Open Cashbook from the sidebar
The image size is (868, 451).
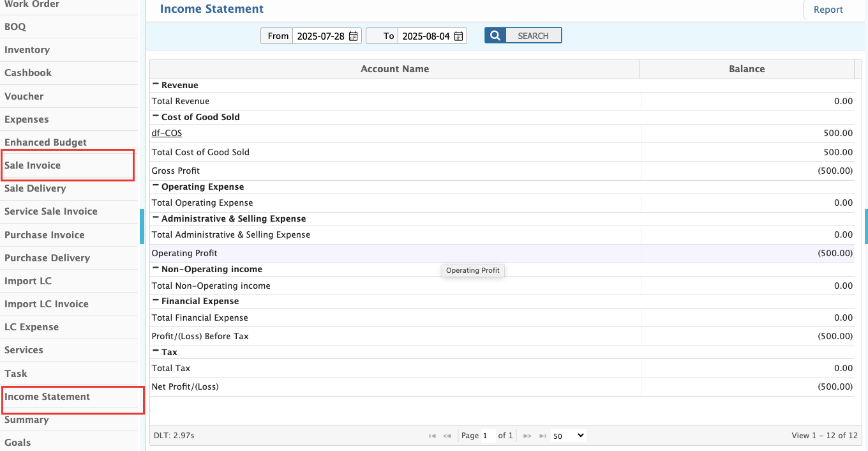coord(27,73)
